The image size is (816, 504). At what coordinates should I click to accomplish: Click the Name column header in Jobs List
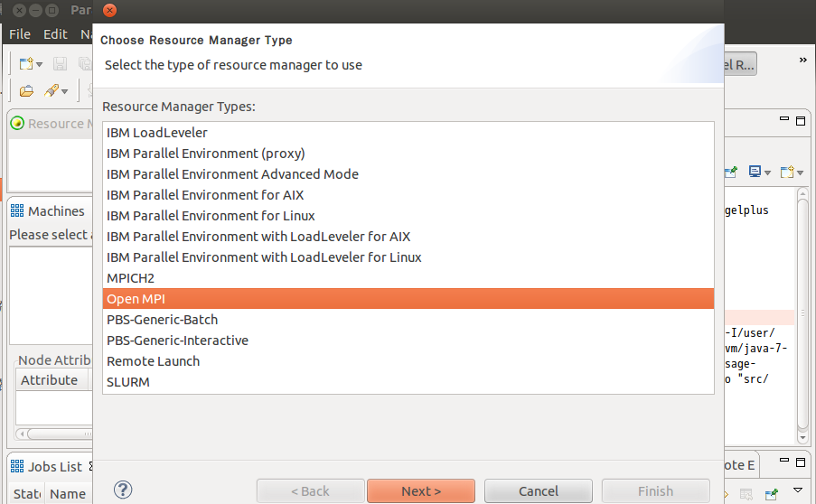(68, 493)
